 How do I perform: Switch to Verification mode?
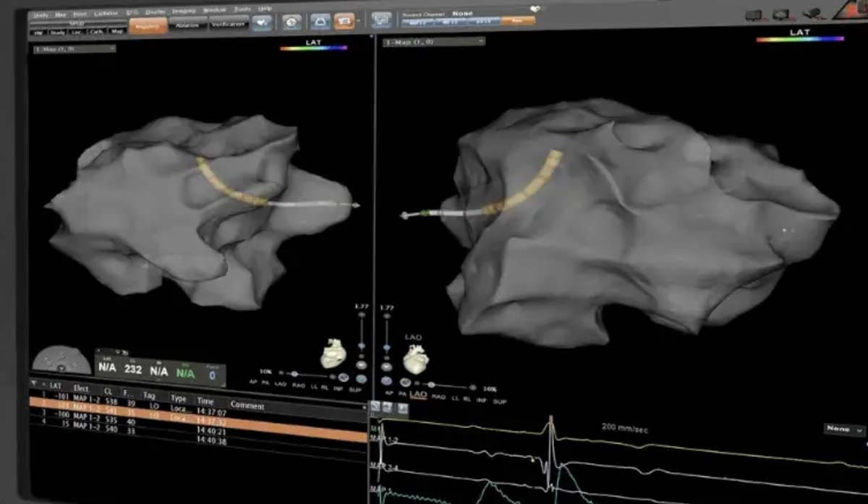coord(227,24)
